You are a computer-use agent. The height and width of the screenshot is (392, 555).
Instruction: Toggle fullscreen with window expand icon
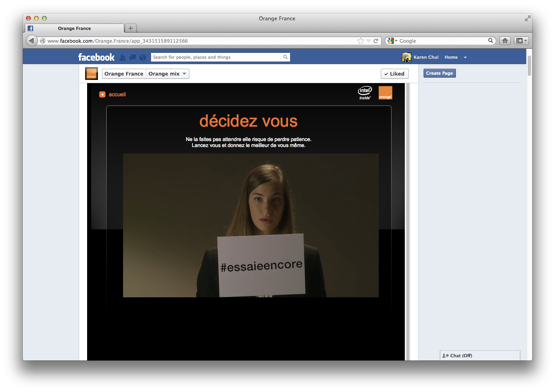[x=528, y=18]
